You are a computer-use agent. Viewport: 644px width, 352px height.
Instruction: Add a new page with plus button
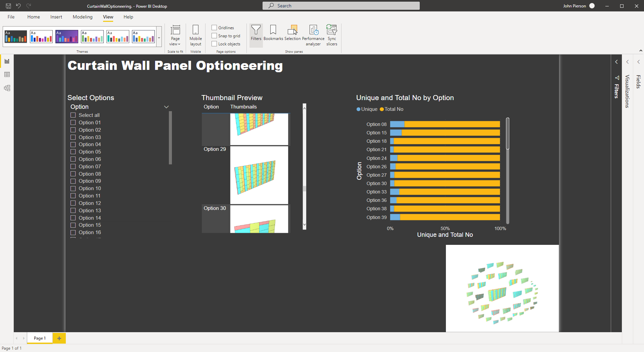click(59, 338)
